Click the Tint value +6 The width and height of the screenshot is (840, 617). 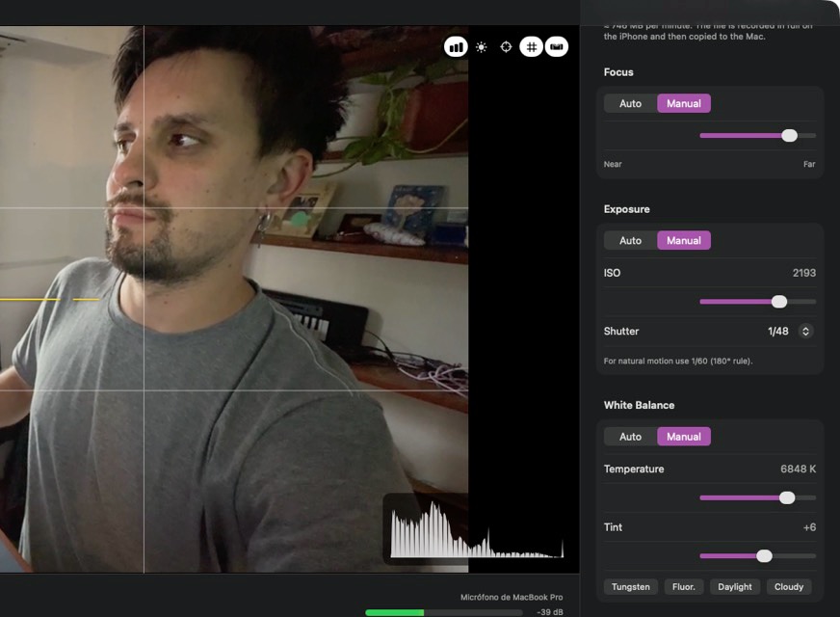[x=809, y=527]
